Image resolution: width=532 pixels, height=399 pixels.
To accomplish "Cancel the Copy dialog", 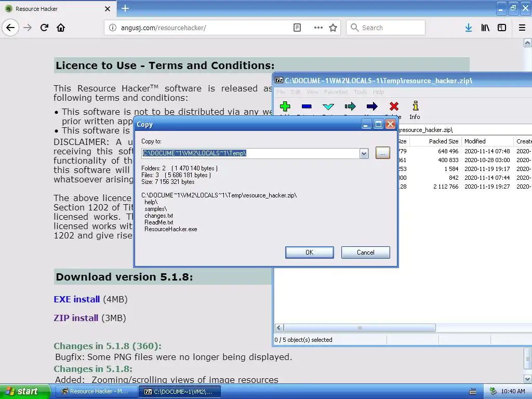I will click(x=365, y=252).
